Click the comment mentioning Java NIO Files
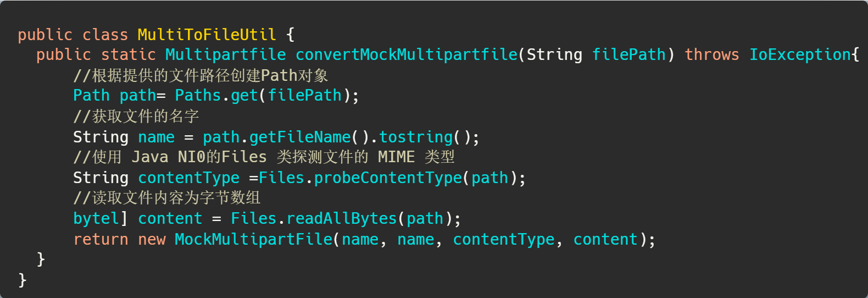The width and height of the screenshot is (868, 298). [264, 157]
